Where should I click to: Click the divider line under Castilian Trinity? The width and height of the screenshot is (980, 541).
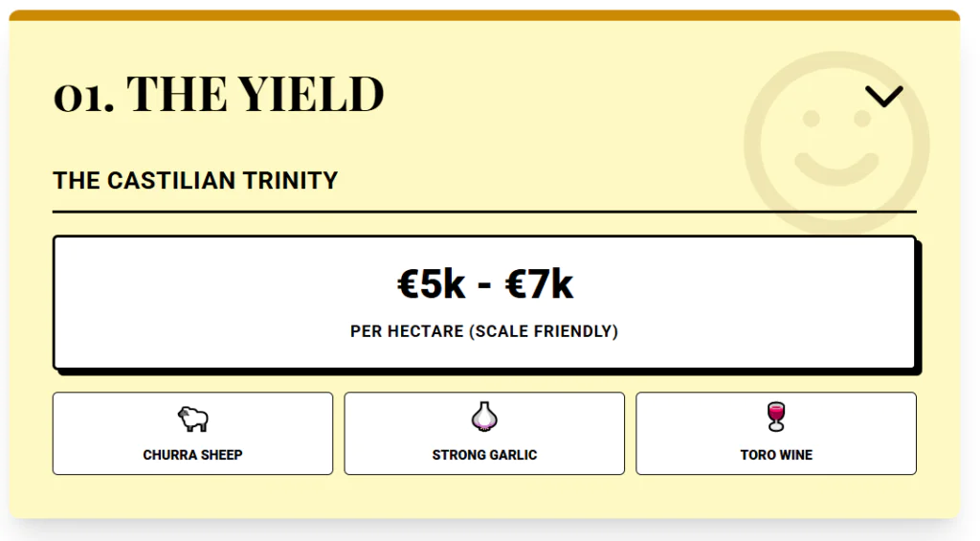(484, 211)
